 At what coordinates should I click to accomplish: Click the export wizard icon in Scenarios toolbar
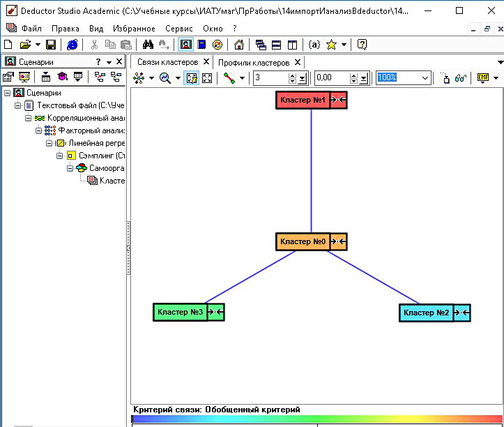coord(78,77)
